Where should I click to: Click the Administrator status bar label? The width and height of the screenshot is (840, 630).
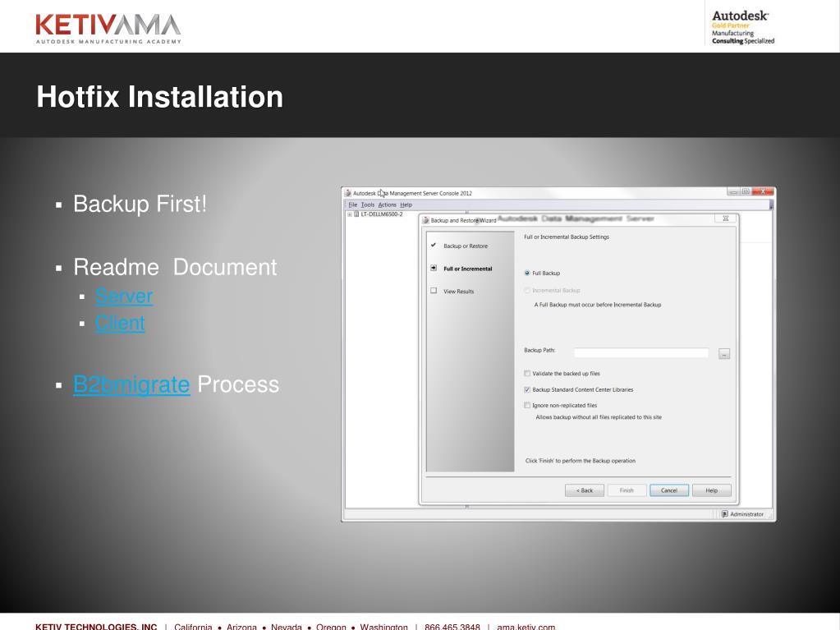746,514
